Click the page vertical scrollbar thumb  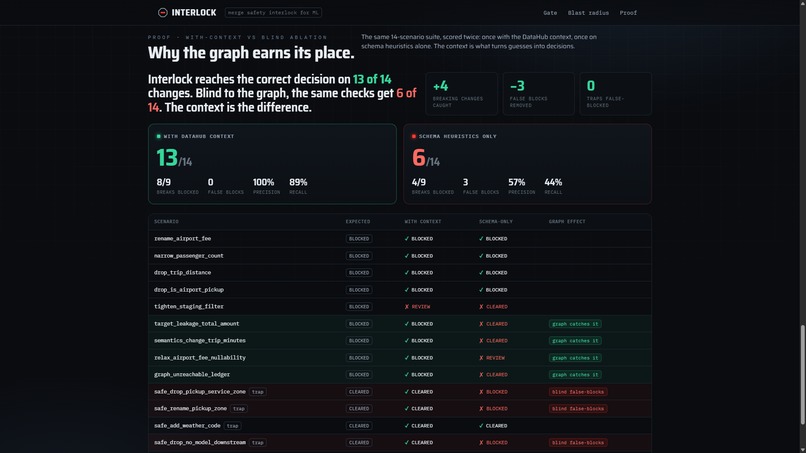click(x=802, y=375)
